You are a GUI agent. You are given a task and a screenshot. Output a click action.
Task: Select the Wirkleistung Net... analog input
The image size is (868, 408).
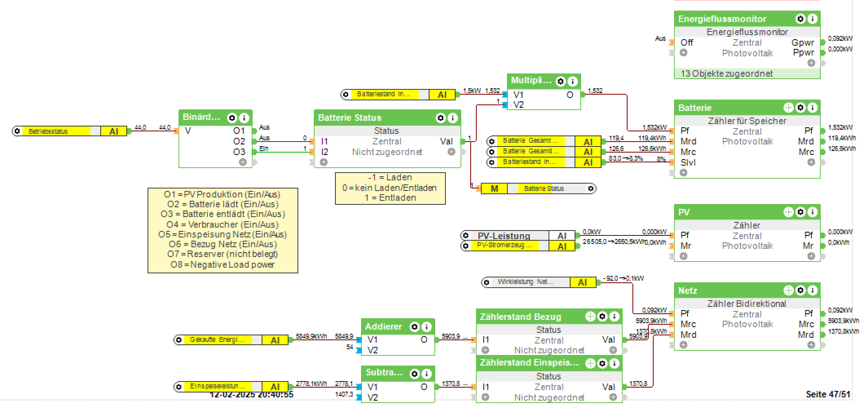(x=539, y=282)
